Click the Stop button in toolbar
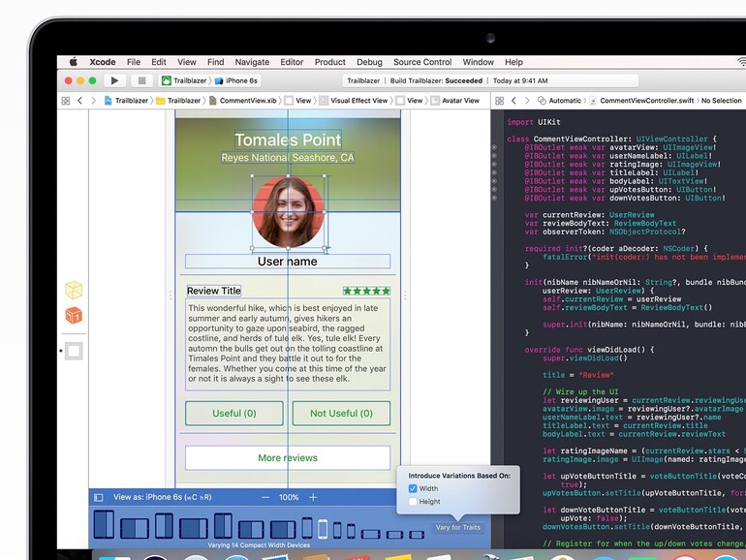Screen dimensions: 746x560 coord(142,81)
